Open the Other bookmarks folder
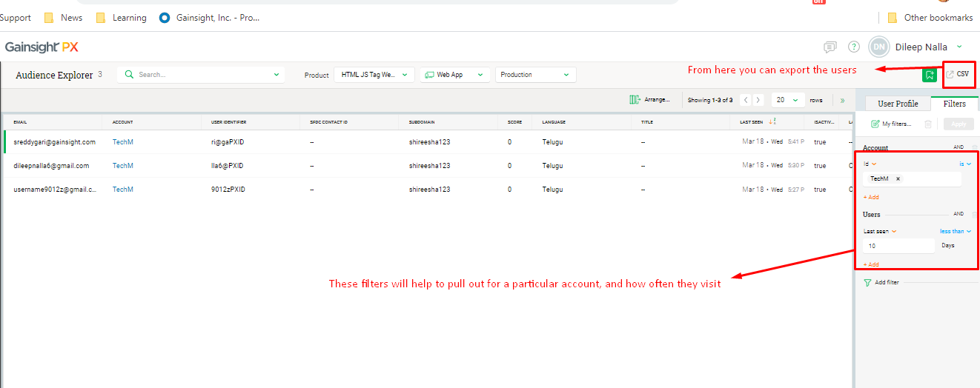 (x=930, y=18)
